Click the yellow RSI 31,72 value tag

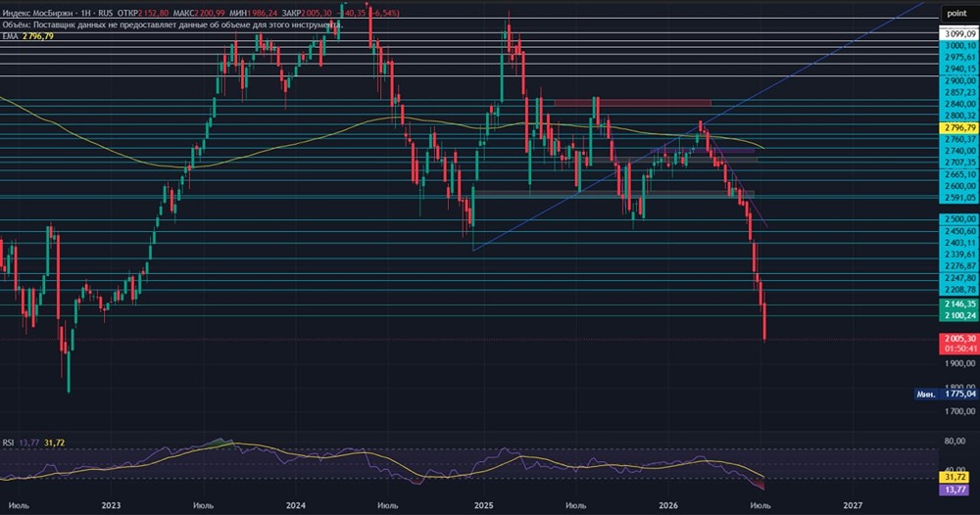[955, 478]
